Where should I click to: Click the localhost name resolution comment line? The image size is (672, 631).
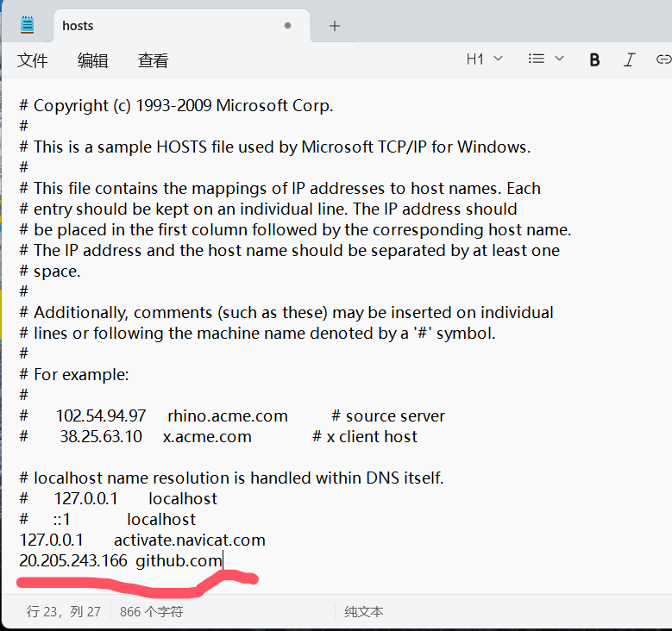(x=231, y=478)
